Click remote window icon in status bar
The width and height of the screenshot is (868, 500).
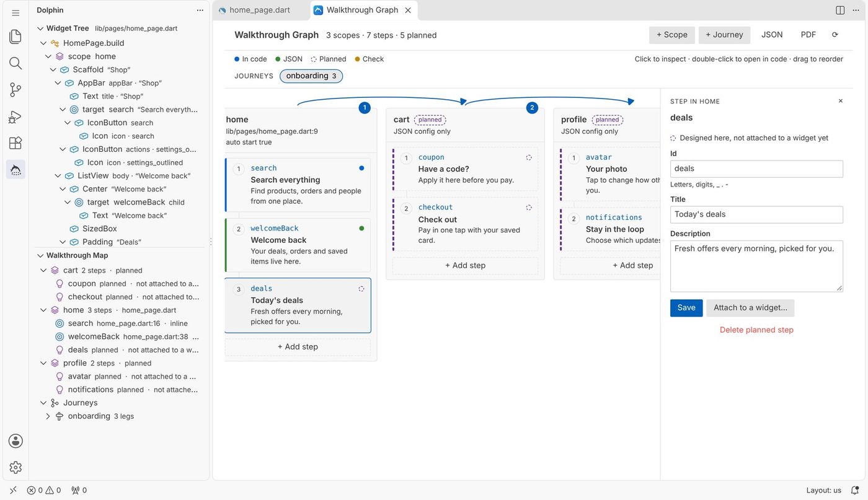tap(13, 490)
